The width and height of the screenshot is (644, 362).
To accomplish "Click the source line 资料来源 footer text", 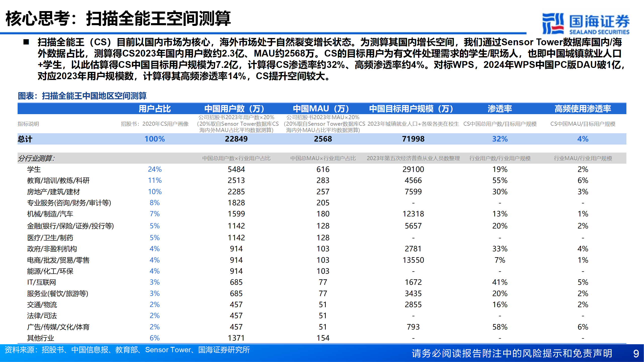I will [127, 350].
